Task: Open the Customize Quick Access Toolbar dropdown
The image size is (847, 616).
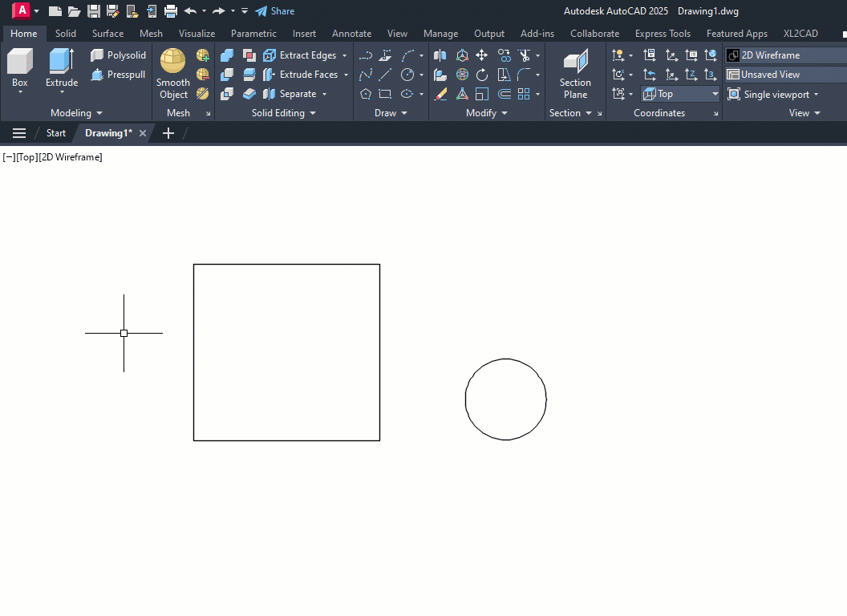Action: pos(245,10)
